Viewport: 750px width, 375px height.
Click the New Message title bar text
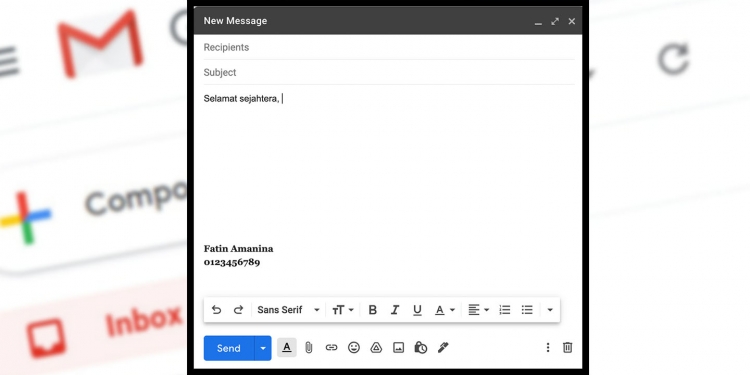point(235,21)
